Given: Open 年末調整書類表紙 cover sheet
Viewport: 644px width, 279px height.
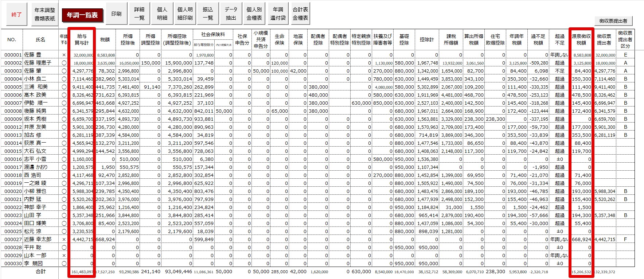Looking at the screenshot, I should point(44,15).
